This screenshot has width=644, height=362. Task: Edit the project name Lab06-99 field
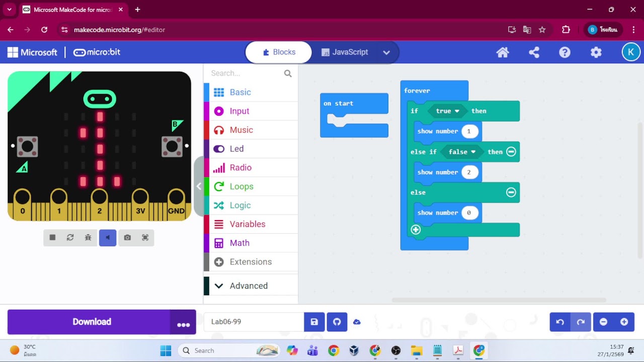pyautogui.click(x=254, y=322)
